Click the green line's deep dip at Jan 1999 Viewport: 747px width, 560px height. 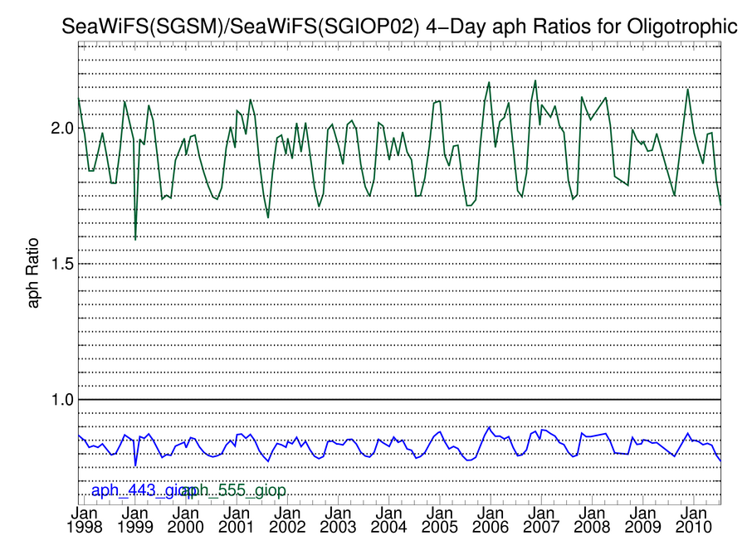pos(135,239)
